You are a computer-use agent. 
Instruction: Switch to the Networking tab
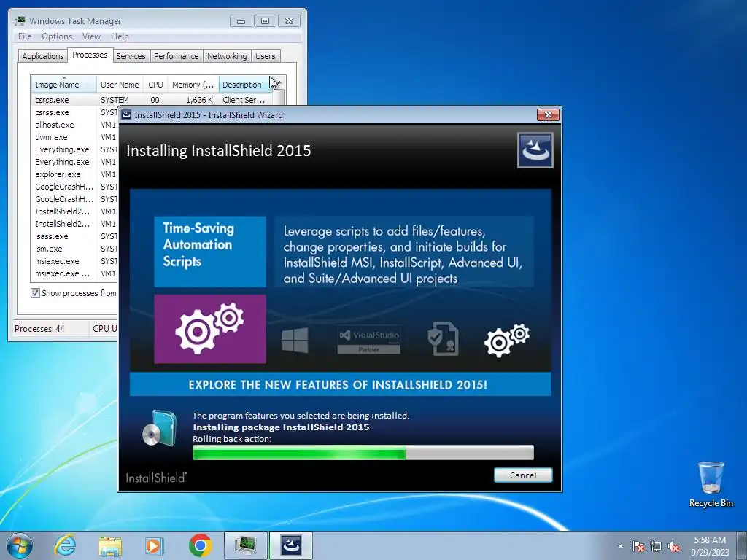tap(227, 56)
